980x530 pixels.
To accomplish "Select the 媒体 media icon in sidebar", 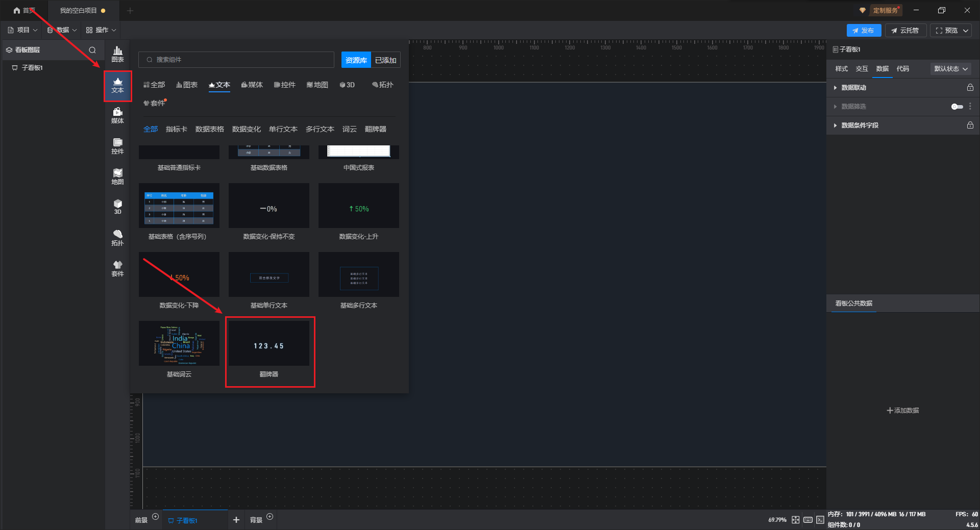I will point(117,115).
